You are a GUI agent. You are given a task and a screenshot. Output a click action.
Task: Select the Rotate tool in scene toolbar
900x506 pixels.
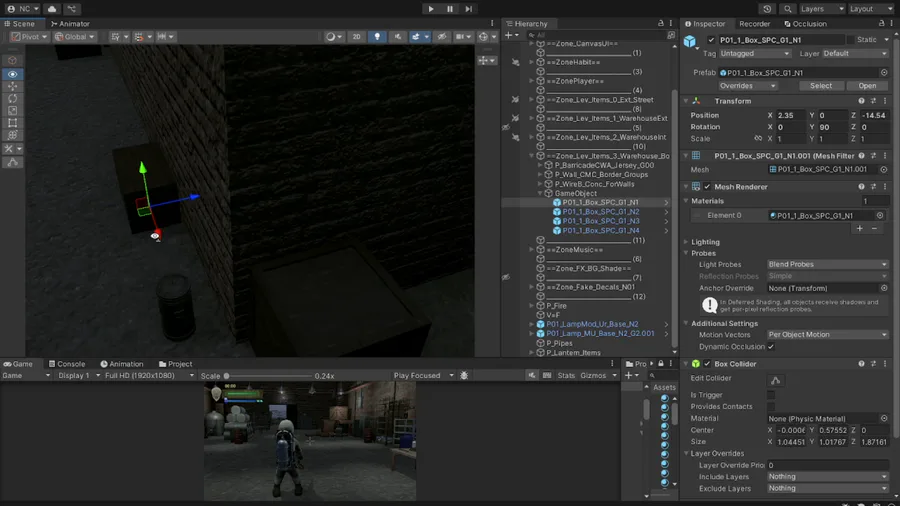[12, 98]
